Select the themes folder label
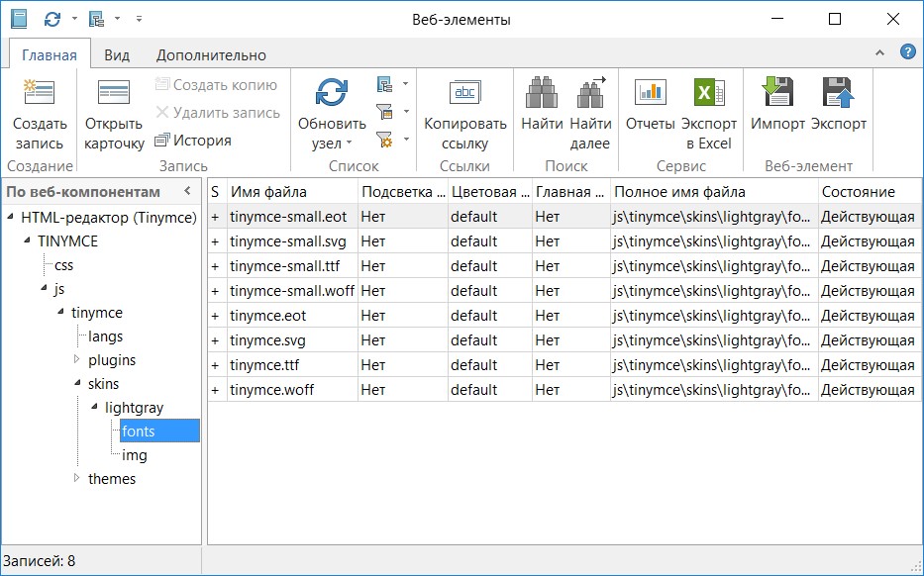The image size is (924, 576). 112,479
